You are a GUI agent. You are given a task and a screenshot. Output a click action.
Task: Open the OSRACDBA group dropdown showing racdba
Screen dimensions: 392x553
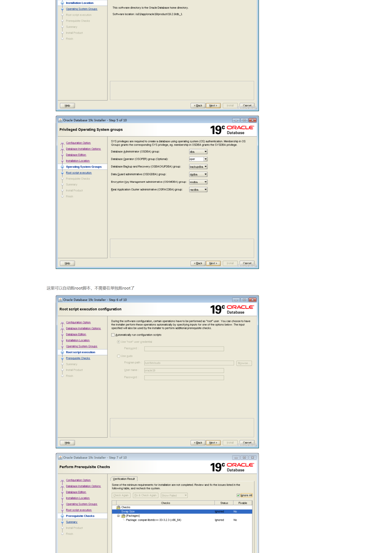click(198, 190)
